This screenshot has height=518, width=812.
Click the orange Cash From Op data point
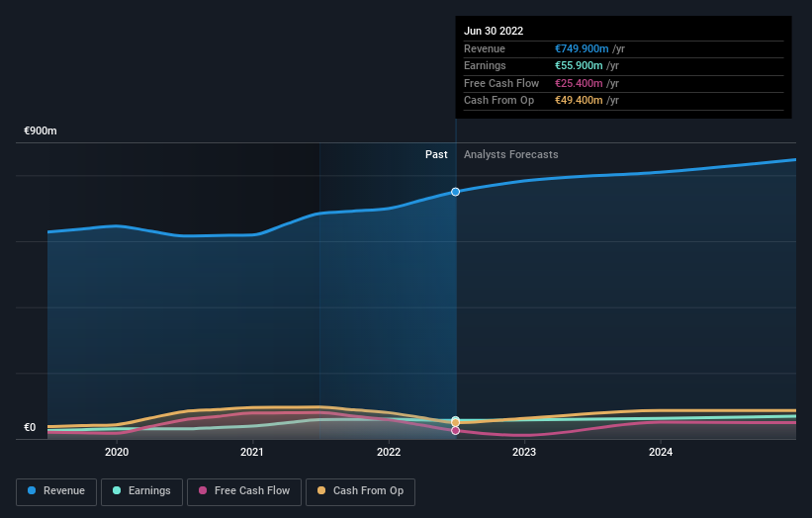coord(455,423)
